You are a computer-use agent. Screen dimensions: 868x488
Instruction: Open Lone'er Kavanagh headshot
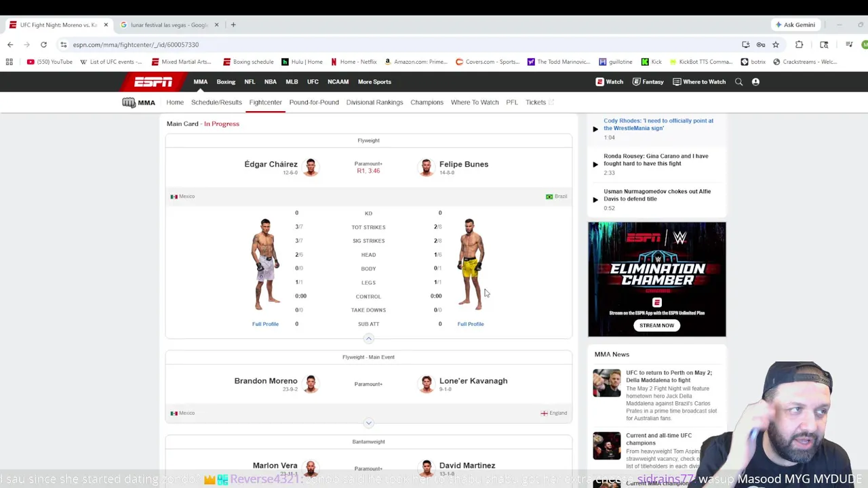[x=426, y=384]
